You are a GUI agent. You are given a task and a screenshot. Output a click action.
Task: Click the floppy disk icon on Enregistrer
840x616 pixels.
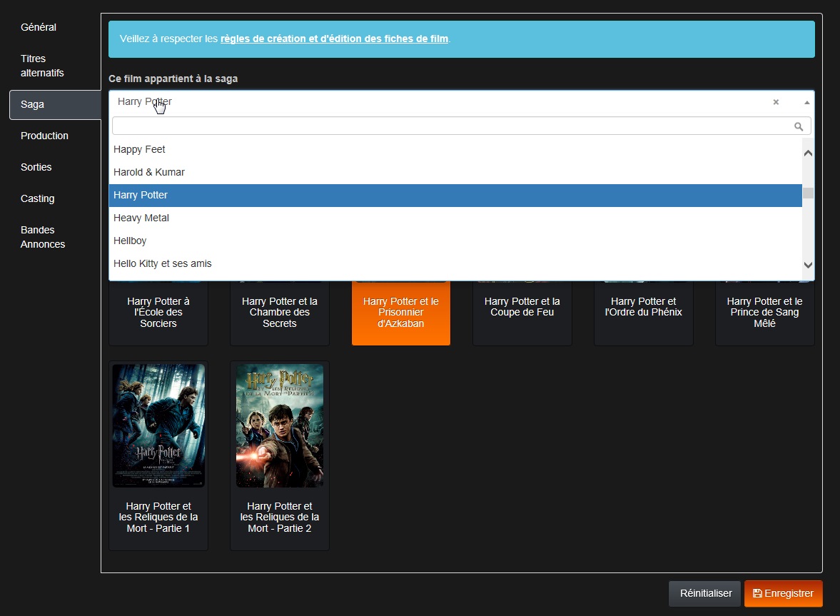coord(757,593)
